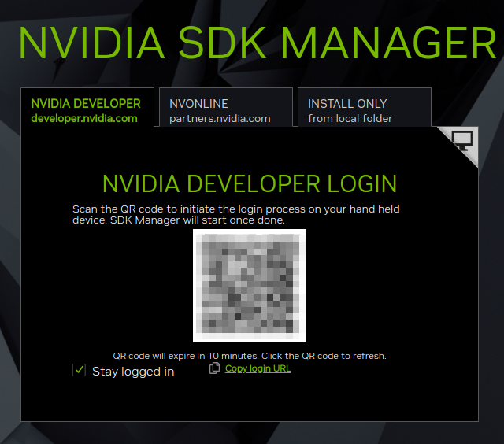Screen dimensions: 504x444
Task: Click 'from local folder' tab subtitle
Action: (350, 119)
